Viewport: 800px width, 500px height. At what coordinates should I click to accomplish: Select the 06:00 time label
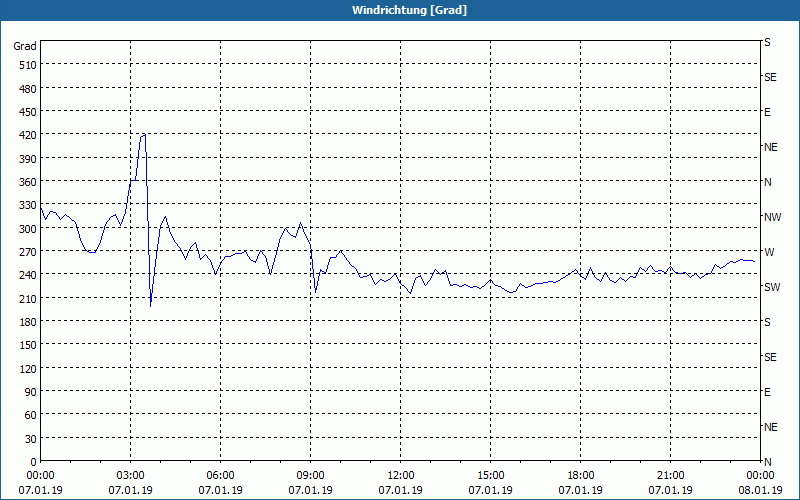click(220, 476)
